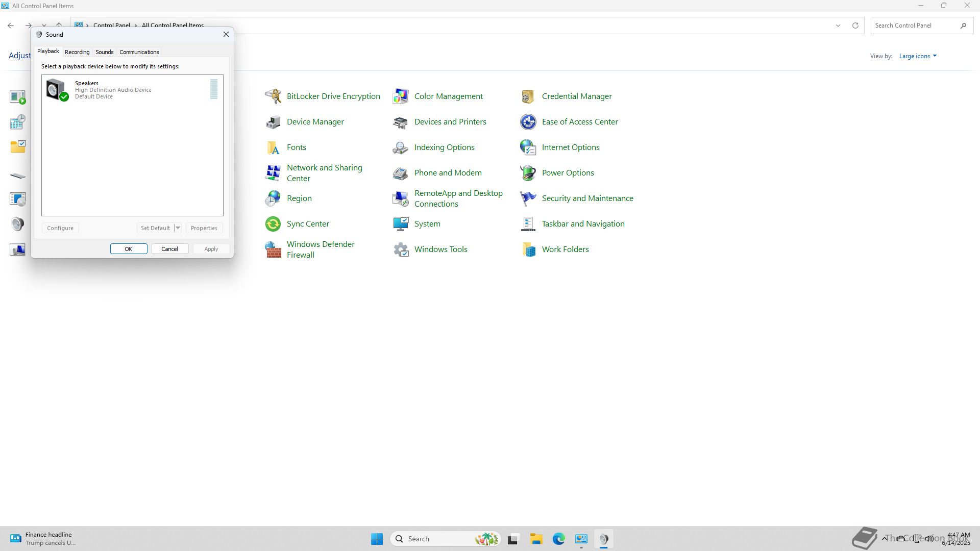Open the Sounds tab
The image size is (980, 551).
coord(104,52)
